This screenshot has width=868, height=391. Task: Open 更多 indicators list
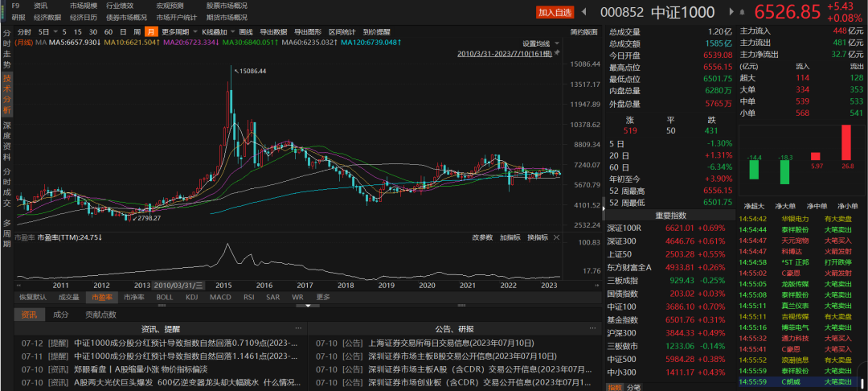(x=323, y=298)
